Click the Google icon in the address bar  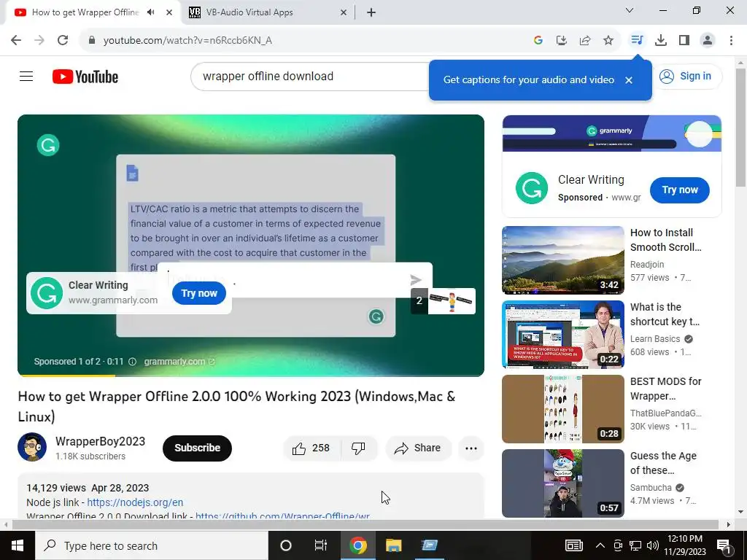tap(538, 41)
